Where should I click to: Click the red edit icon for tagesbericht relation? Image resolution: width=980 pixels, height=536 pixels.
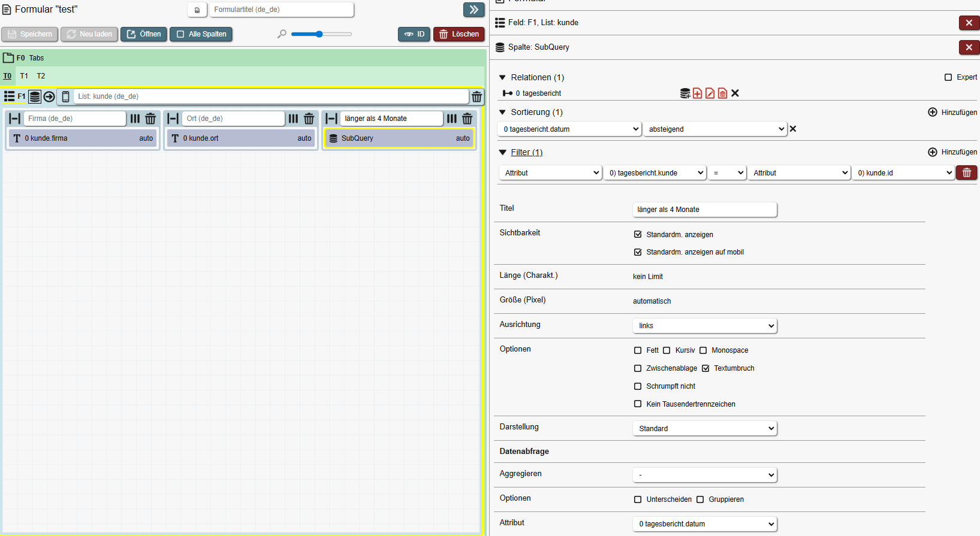pos(710,93)
